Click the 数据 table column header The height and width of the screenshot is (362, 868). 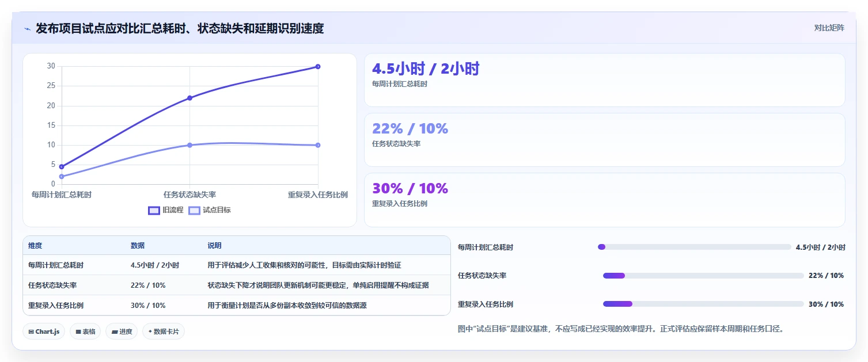(138, 246)
